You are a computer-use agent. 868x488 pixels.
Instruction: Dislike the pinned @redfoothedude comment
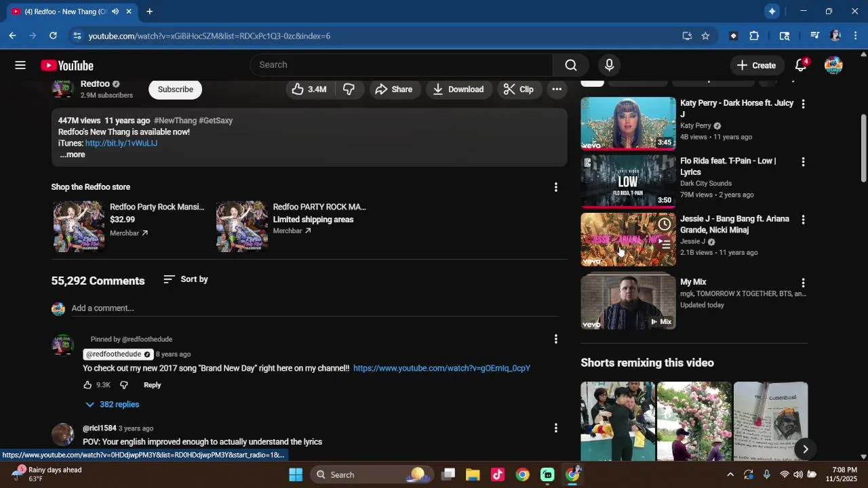(124, 385)
